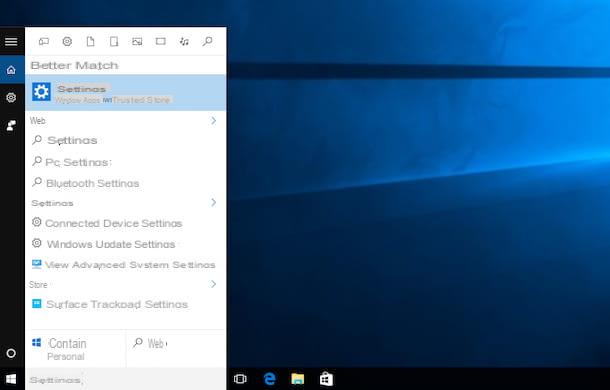Select the Home icon in sidebar
The image size is (610, 390).
coord(11,70)
